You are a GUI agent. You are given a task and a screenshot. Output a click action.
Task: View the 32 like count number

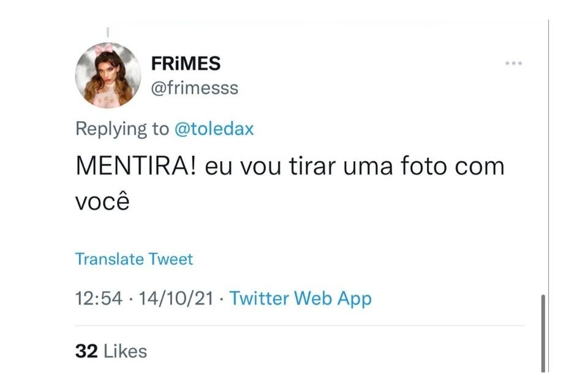tap(86, 352)
